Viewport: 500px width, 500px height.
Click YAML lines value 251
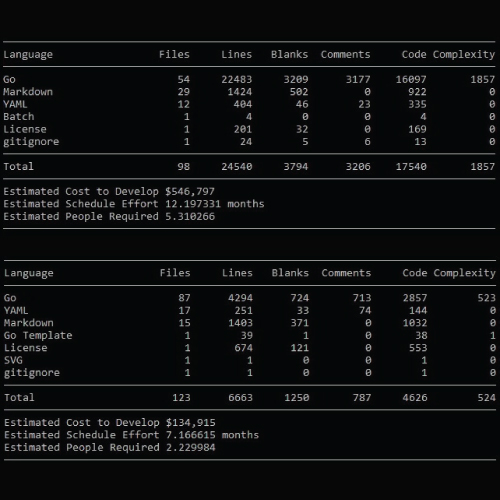(243, 310)
